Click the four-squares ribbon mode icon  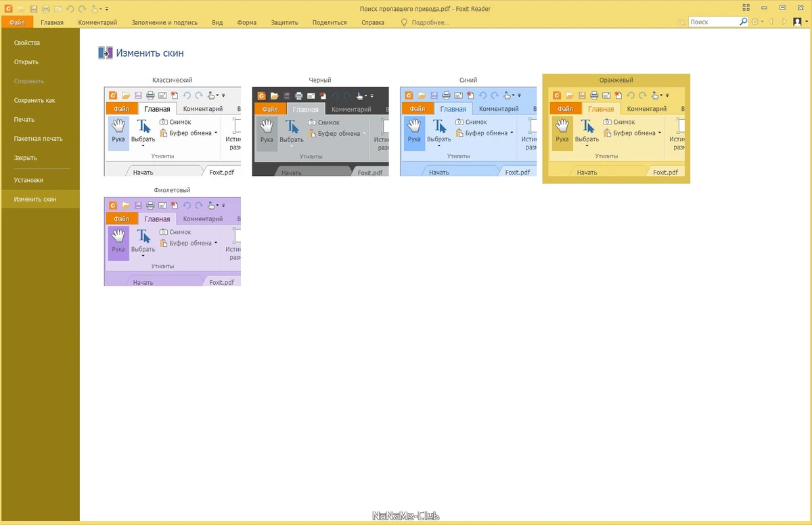tap(746, 7)
